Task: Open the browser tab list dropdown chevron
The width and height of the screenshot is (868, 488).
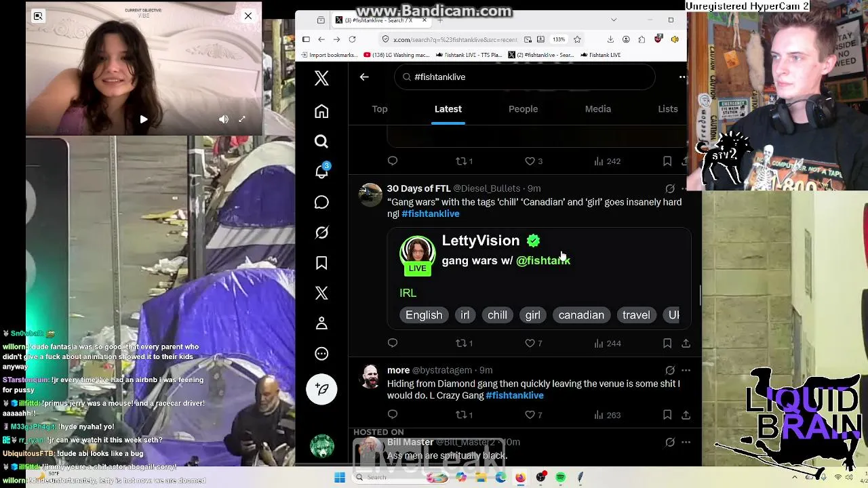Action: pyautogui.click(x=614, y=20)
